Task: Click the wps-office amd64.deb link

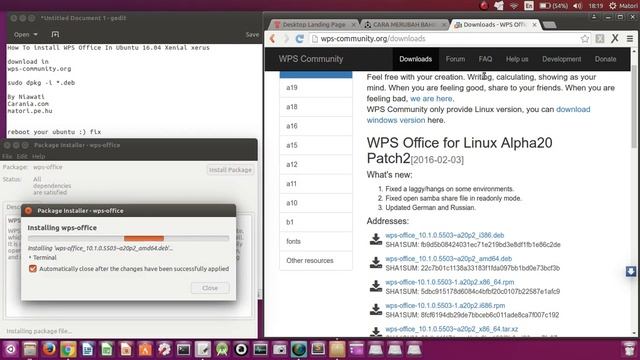Action: point(449,259)
